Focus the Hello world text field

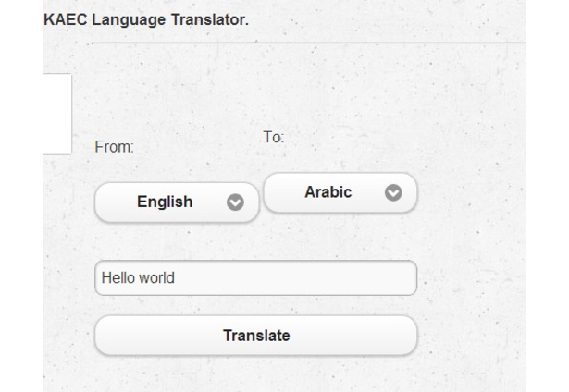(256, 277)
